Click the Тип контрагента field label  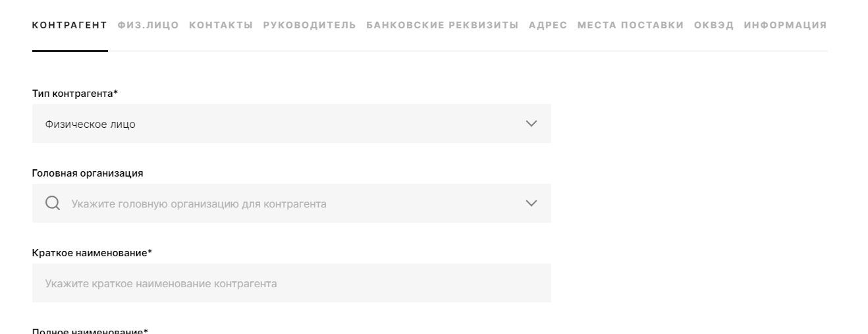[75, 94]
